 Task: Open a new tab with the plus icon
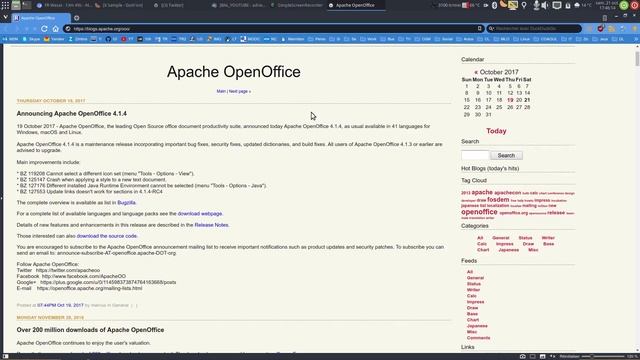(x=76, y=18)
